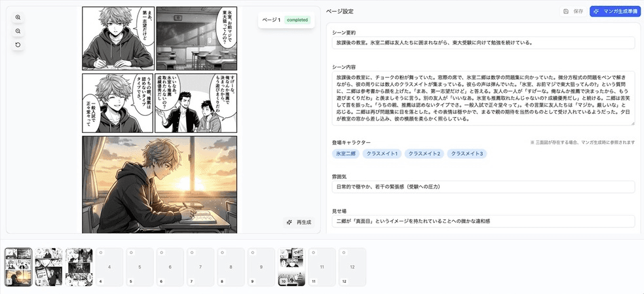Select the empty page 12 thumbnail
Viewport: 644px width, 294px height.
(352, 267)
